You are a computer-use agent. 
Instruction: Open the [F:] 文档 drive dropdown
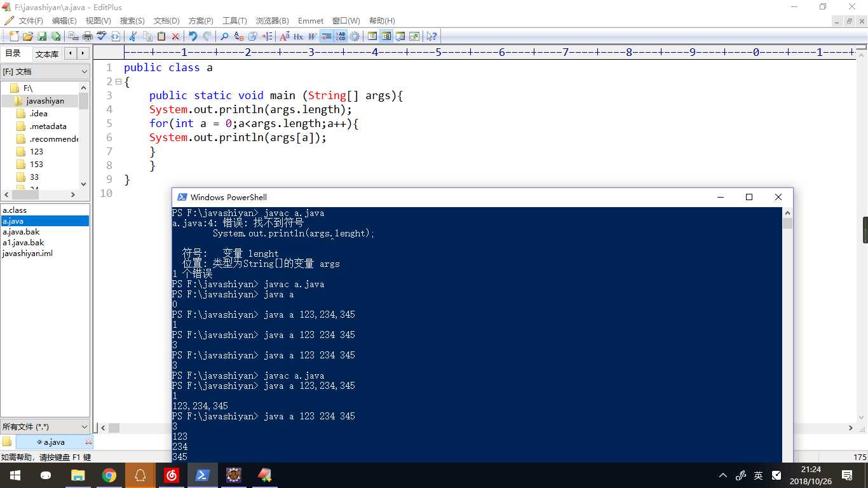point(45,72)
